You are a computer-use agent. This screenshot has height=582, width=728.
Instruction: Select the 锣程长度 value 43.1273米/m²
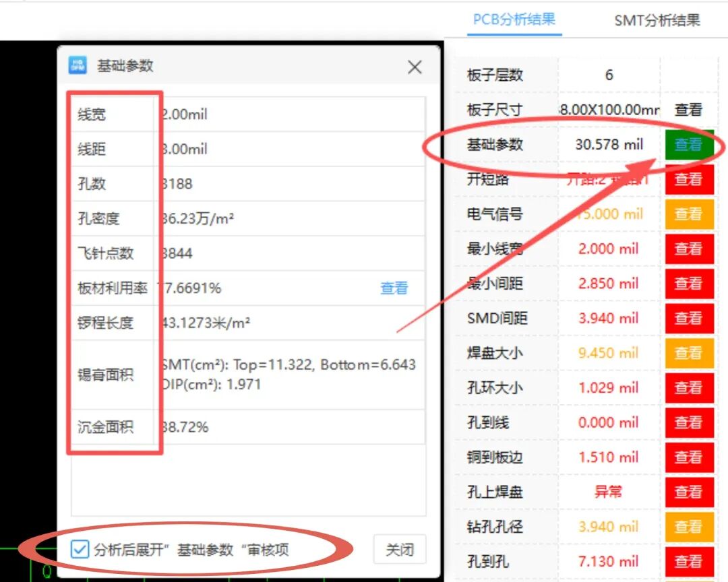tap(205, 323)
